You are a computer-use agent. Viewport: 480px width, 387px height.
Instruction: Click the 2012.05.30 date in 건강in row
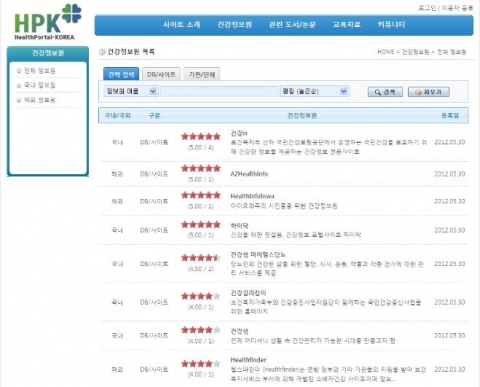(449, 142)
